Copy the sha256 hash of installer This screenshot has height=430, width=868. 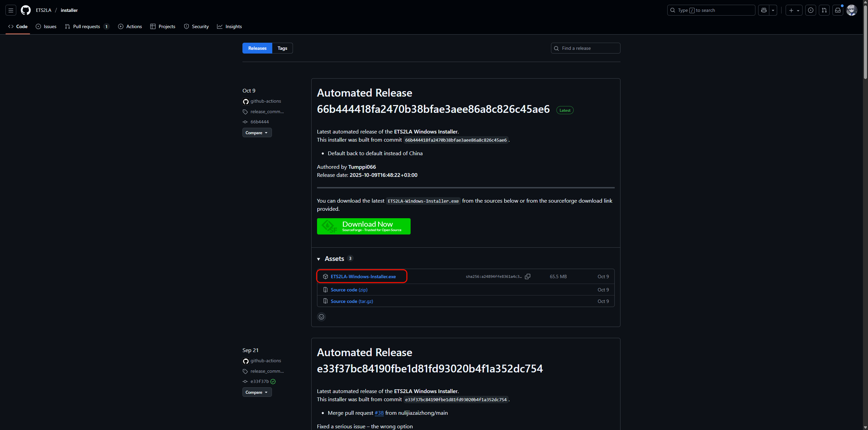[x=528, y=277]
